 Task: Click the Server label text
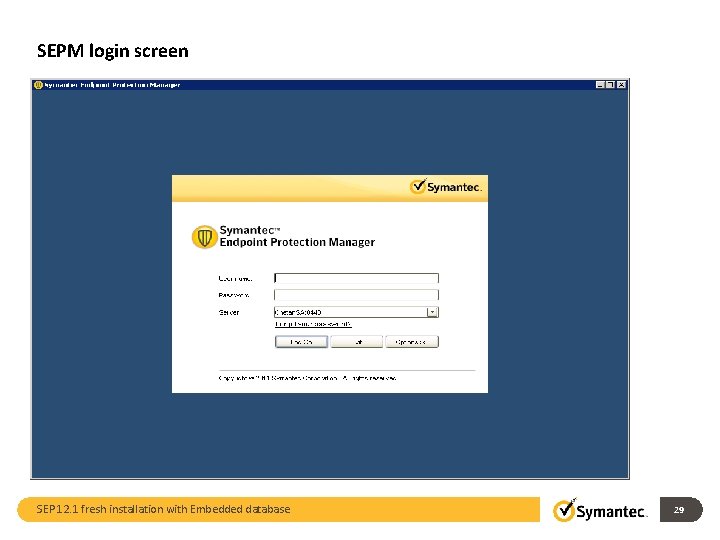pyautogui.click(x=229, y=313)
